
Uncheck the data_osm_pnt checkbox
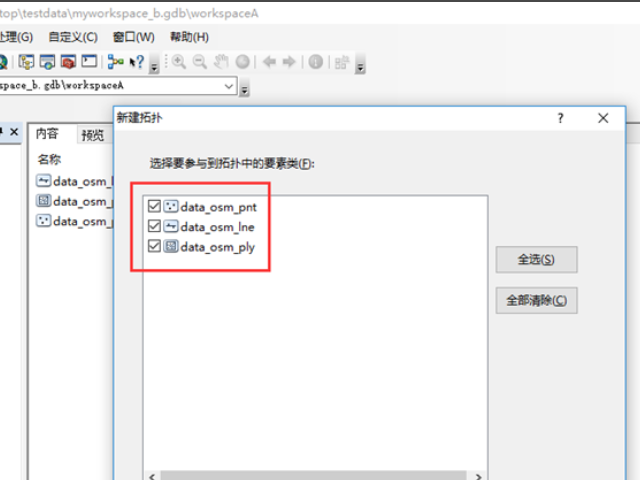[x=154, y=207]
